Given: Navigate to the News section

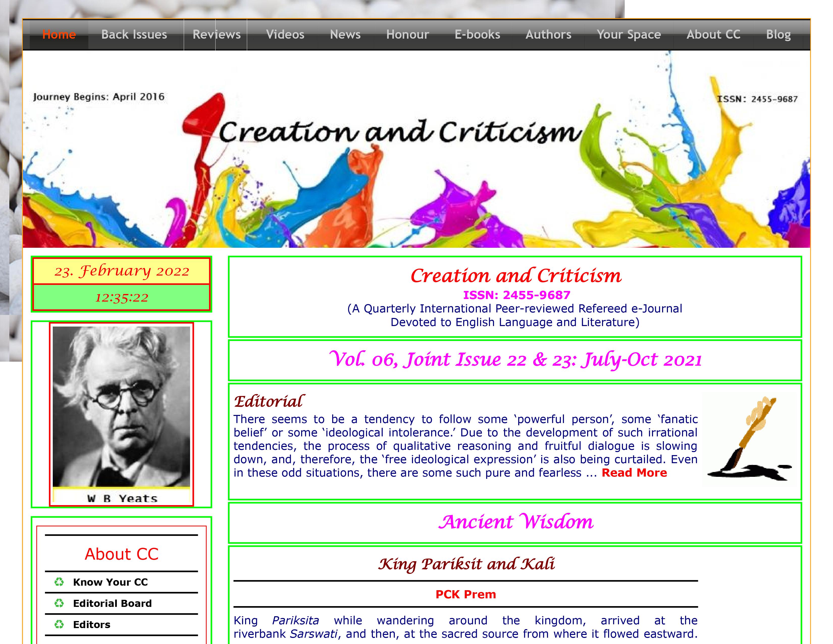Looking at the screenshot, I should point(345,34).
